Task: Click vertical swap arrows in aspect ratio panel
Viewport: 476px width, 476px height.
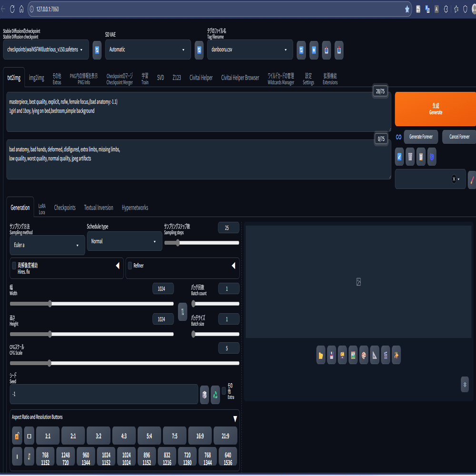Action: tap(29, 456)
